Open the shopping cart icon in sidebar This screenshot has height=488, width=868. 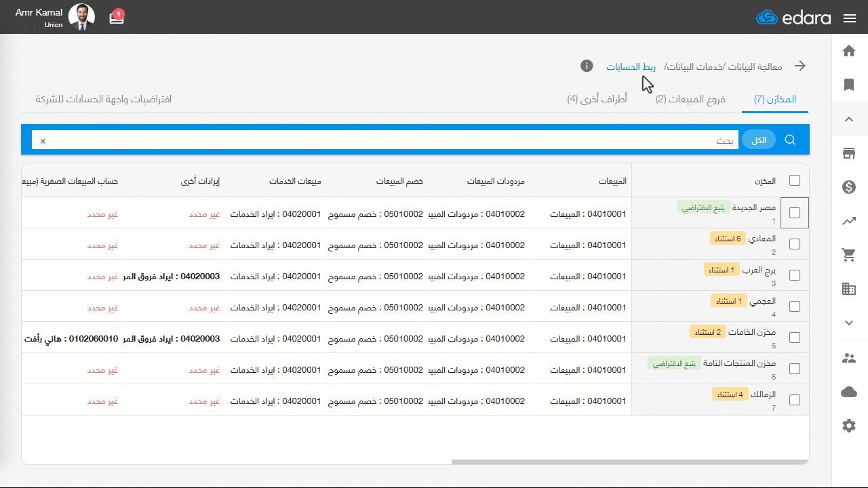coord(849,255)
